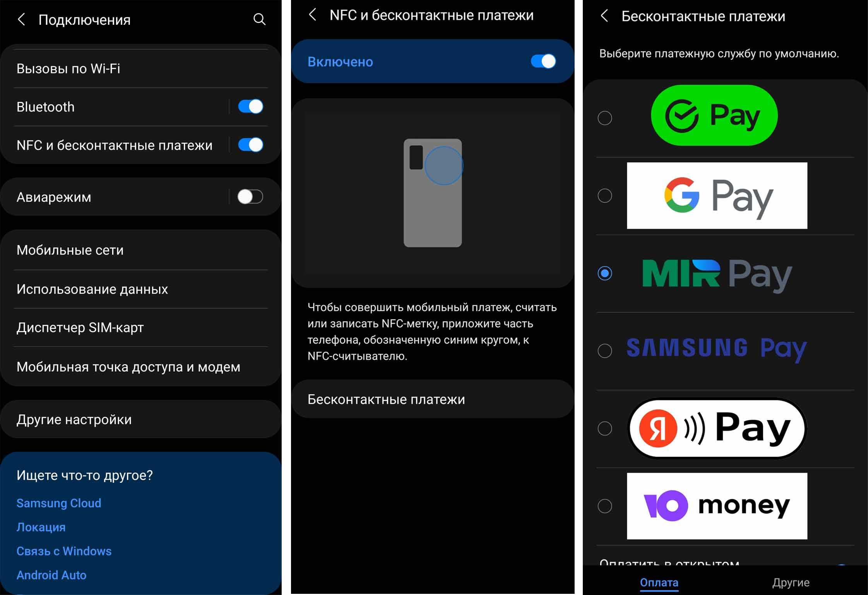Select Google Pay radio button
This screenshot has height=595, width=868.
[605, 196]
